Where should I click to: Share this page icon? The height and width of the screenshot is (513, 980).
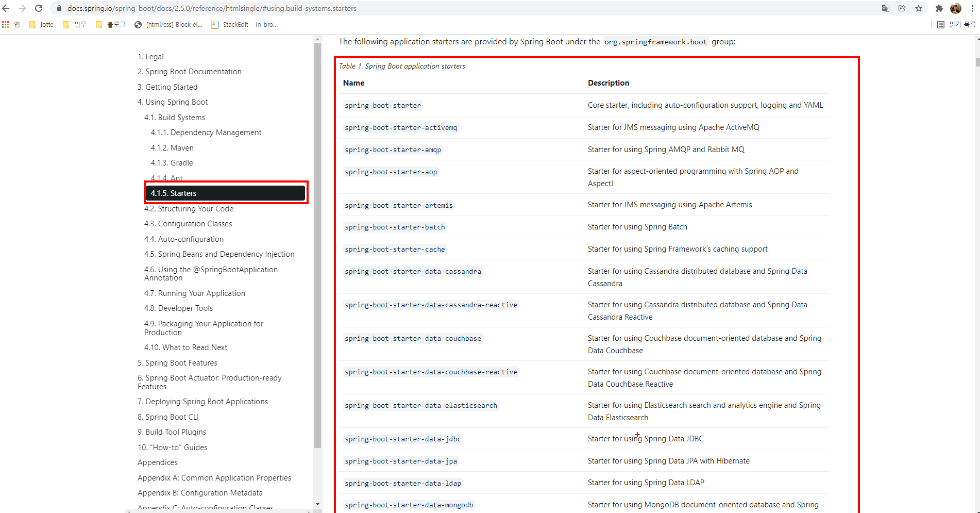point(902,8)
